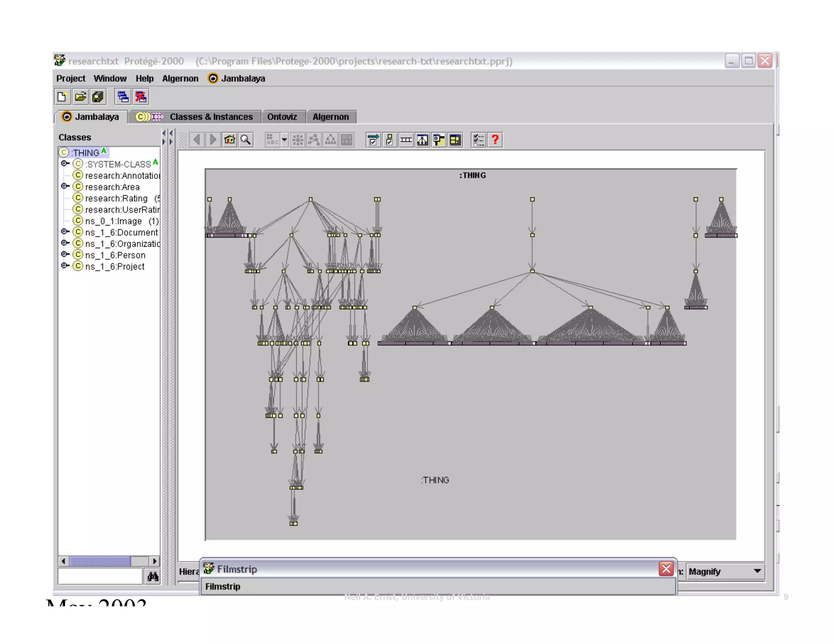The width and height of the screenshot is (834, 644).
Task: Click the hierarchy window toolbar icon
Action: click(422, 140)
